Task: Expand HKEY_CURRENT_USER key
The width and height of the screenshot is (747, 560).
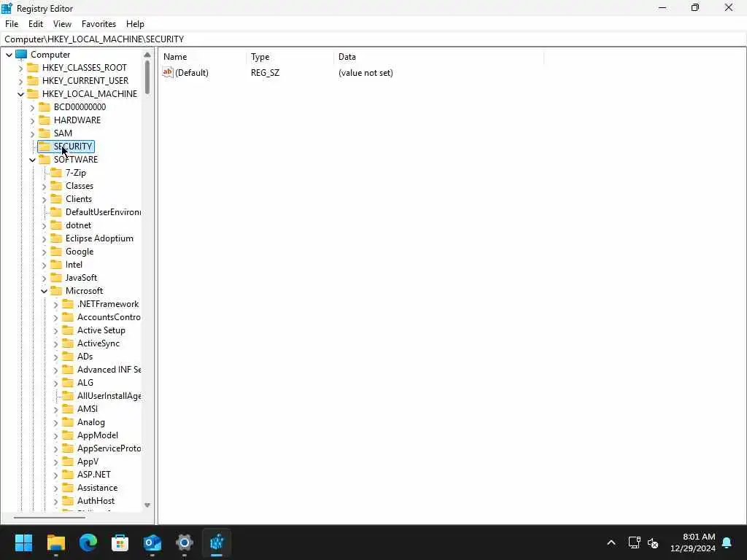Action: pyautogui.click(x=20, y=81)
